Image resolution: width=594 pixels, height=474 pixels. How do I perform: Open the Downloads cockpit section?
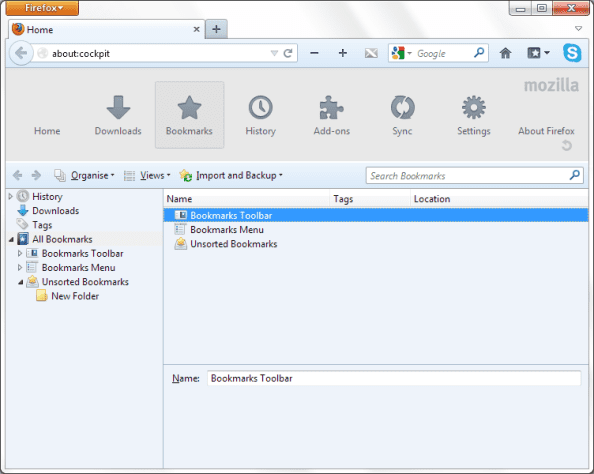(x=118, y=116)
